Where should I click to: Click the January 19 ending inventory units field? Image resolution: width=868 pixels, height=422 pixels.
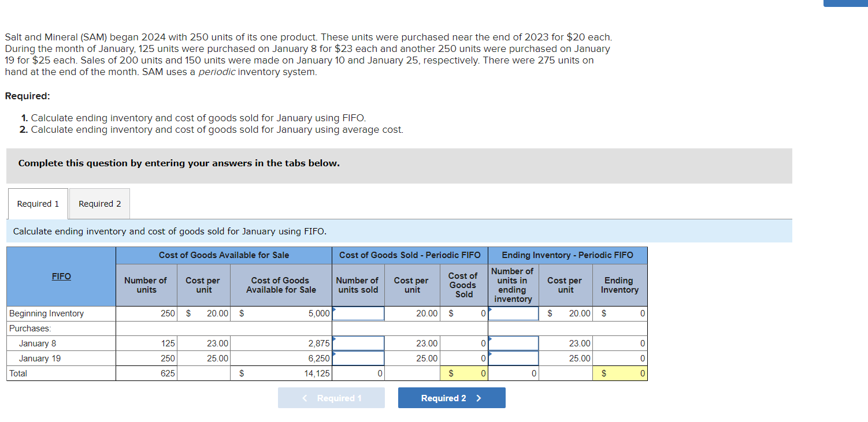513,358
